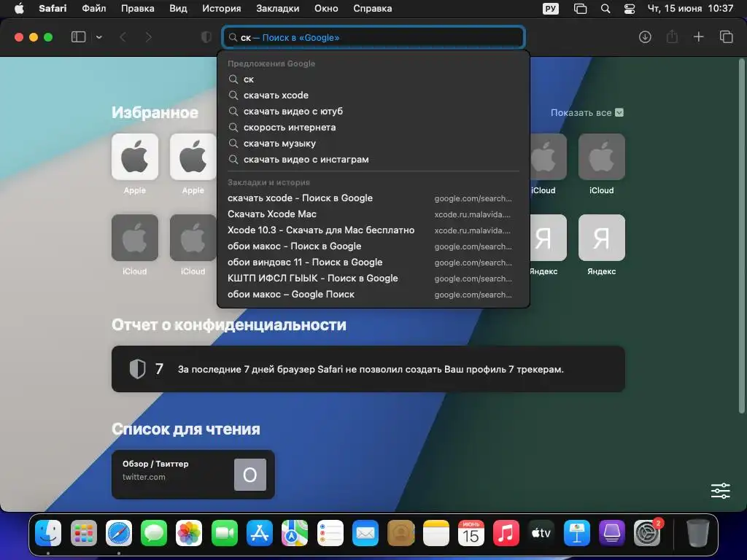The width and height of the screenshot is (747, 560).
Task: Open Mail from the Dock
Action: click(x=365, y=533)
